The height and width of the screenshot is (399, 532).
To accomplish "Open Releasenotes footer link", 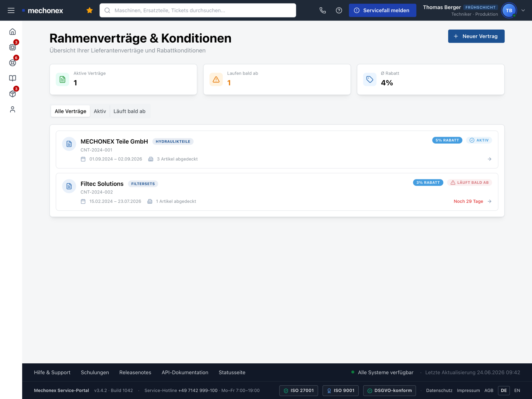I will tap(135, 372).
